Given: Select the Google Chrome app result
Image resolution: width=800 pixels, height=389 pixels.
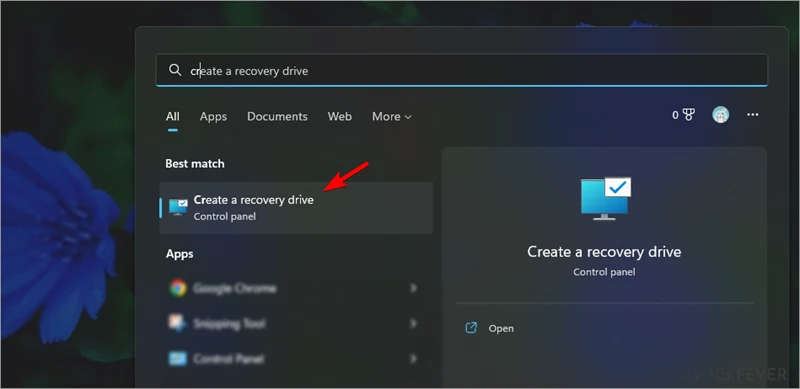Looking at the screenshot, I should coord(296,288).
